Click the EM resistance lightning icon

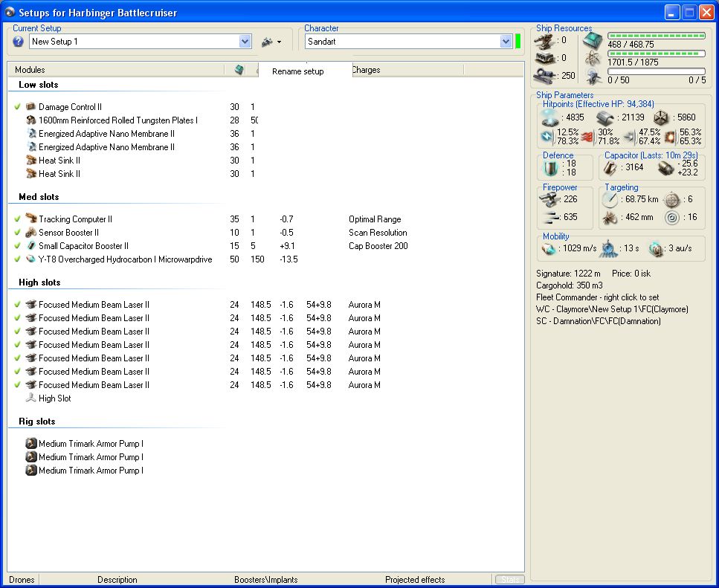(x=547, y=137)
